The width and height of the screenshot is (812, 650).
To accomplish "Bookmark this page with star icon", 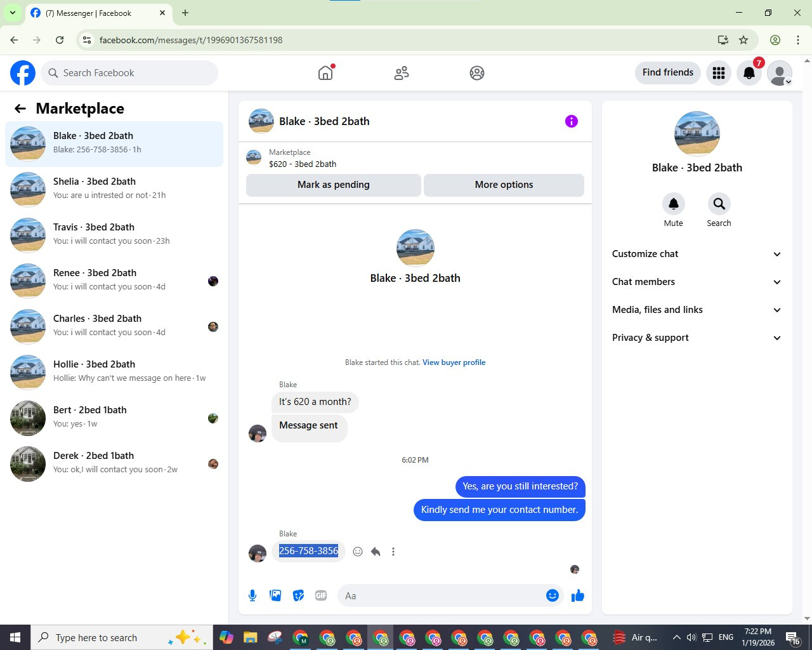I will (x=743, y=40).
